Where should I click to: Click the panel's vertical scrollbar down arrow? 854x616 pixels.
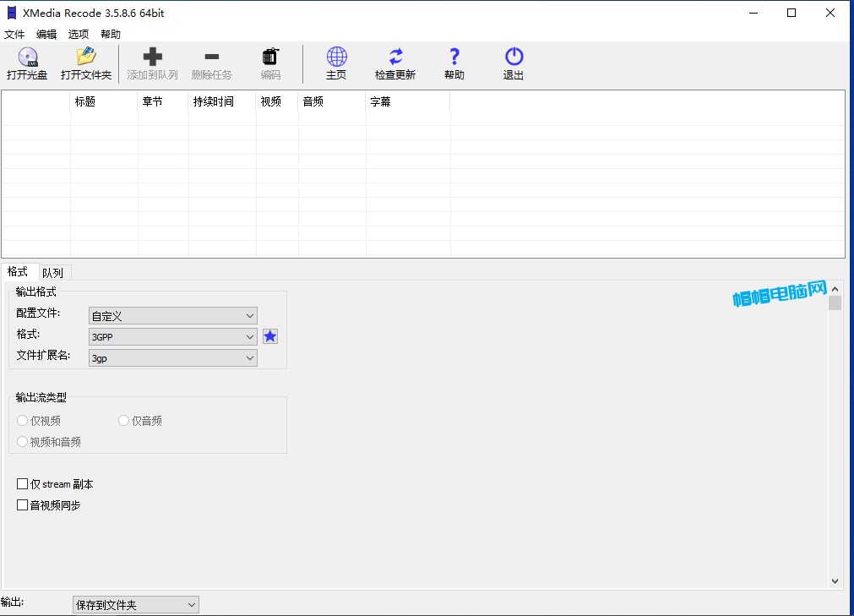[835, 581]
